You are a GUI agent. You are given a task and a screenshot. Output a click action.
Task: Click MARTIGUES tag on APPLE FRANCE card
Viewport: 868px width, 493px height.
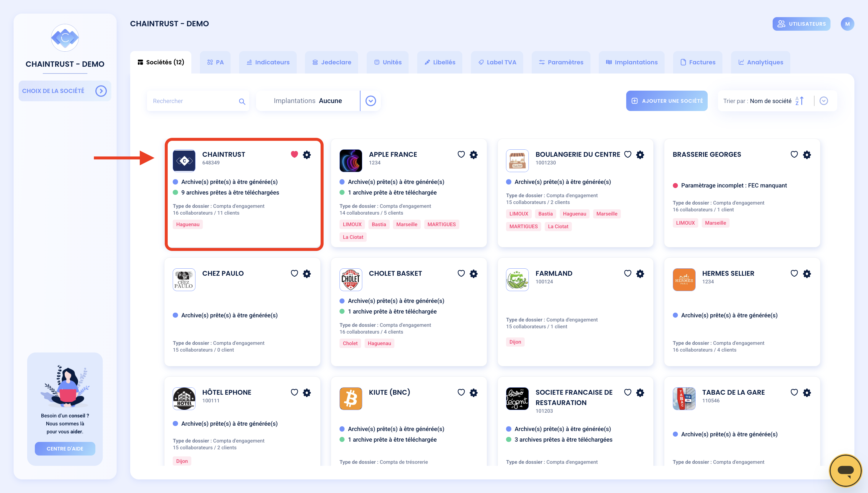pos(441,224)
